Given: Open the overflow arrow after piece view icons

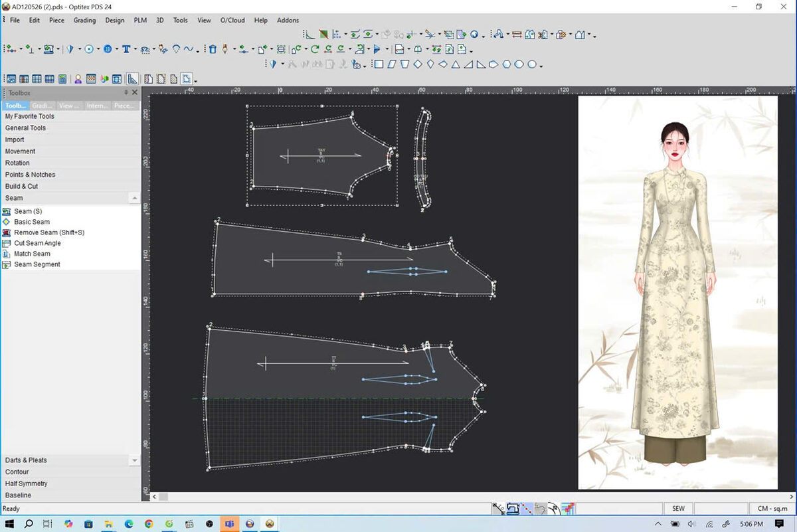Looking at the screenshot, I should click(197, 81).
